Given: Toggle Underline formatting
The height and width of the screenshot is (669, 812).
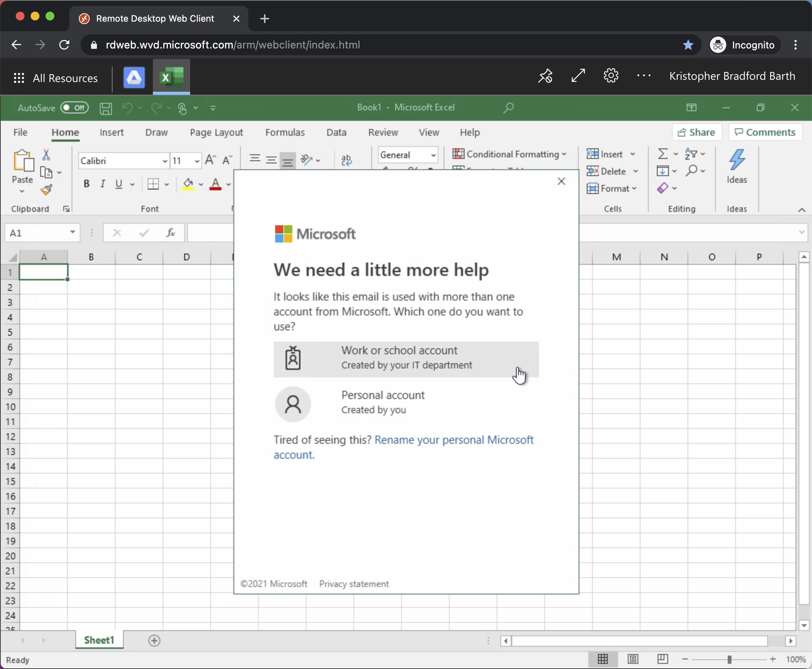Looking at the screenshot, I should pyautogui.click(x=119, y=184).
